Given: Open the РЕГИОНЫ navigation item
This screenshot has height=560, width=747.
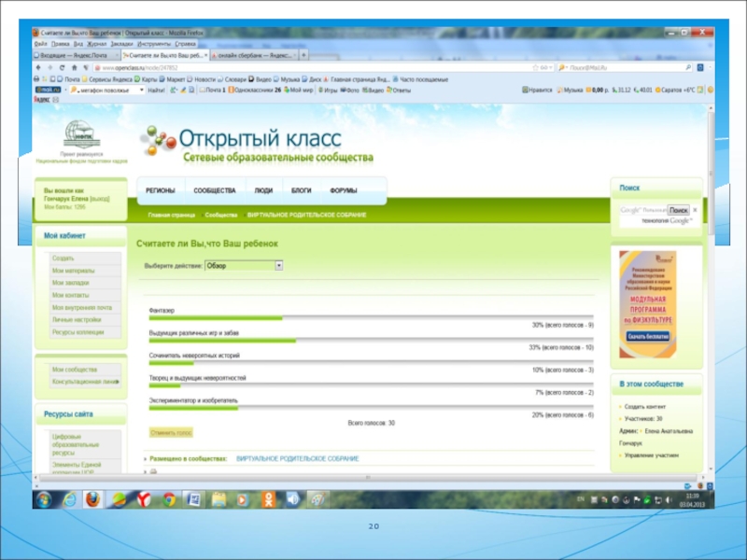Looking at the screenshot, I should [x=161, y=190].
